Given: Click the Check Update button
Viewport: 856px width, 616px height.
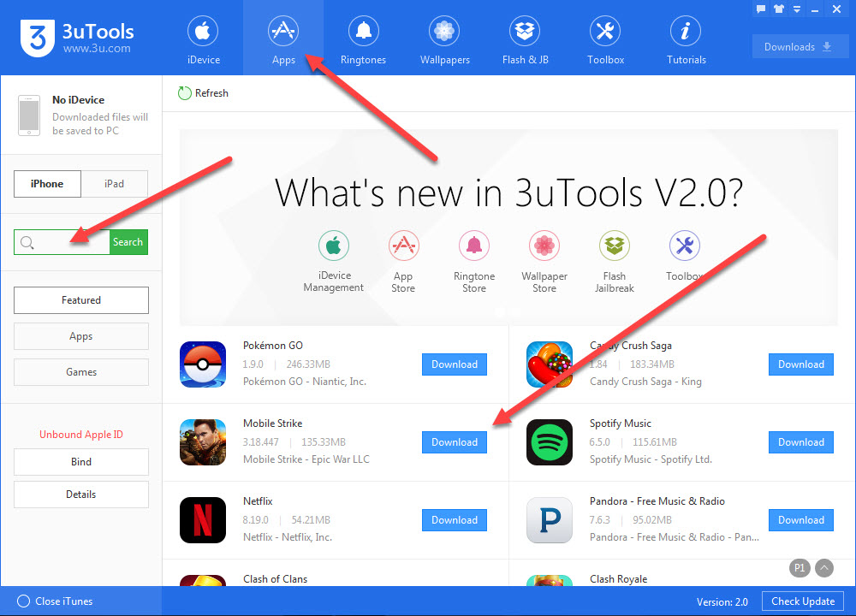Looking at the screenshot, I should pyautogui.click(x=803, y=601).
